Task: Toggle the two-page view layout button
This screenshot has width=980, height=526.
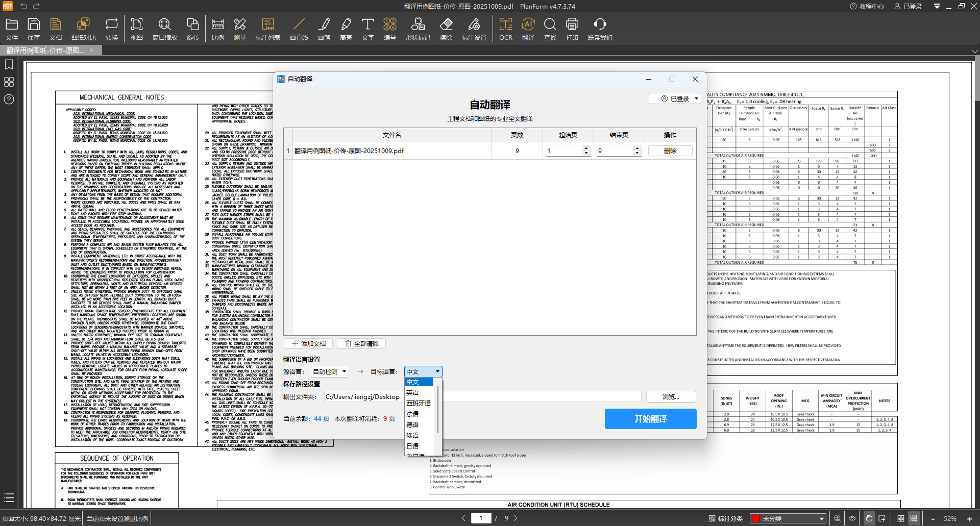Action: 901,518
